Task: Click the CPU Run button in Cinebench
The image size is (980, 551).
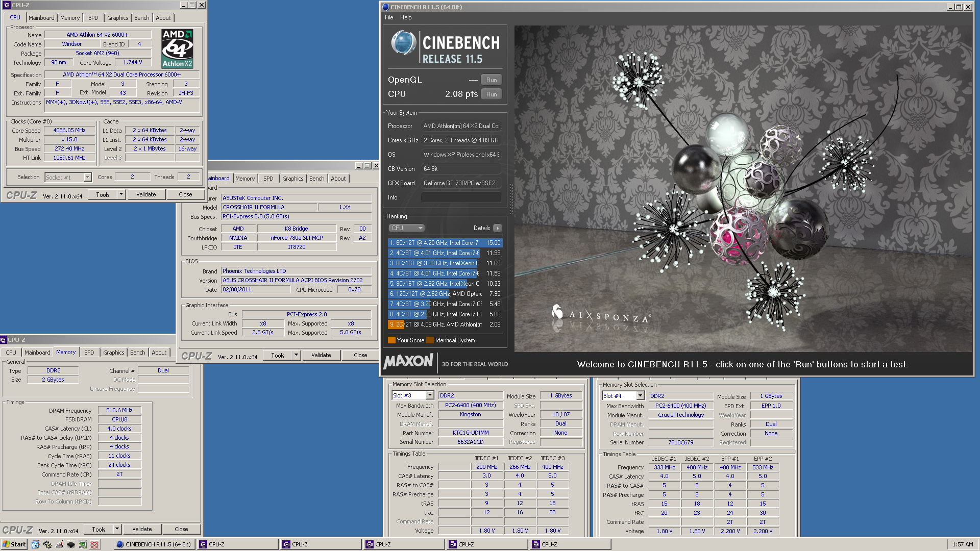Action: (x=492, y=93)
